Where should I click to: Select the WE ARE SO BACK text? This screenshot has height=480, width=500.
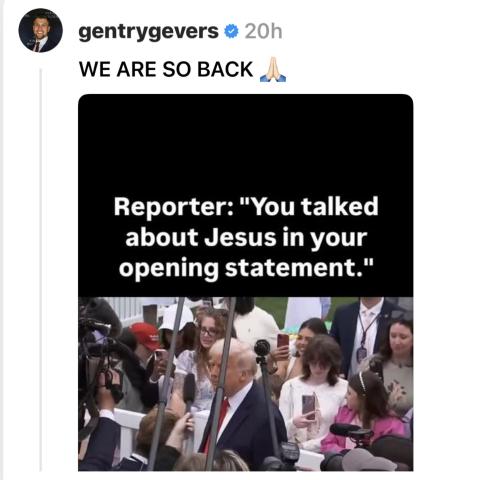[x=166, y=69]
